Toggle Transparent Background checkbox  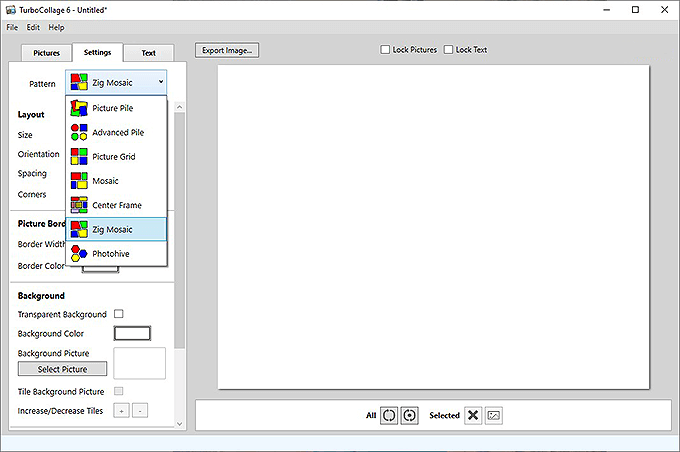pos(118,314)
